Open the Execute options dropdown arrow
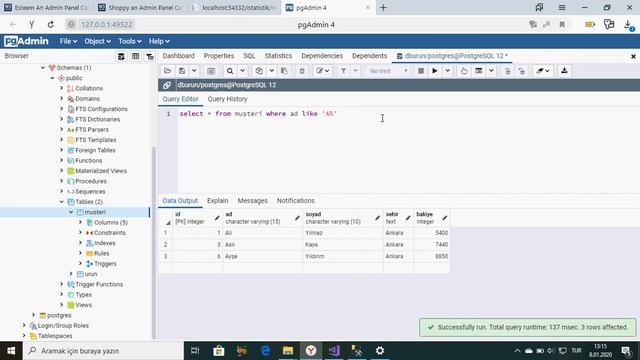Viewport: 640px width, 360px height. [447, 71]
